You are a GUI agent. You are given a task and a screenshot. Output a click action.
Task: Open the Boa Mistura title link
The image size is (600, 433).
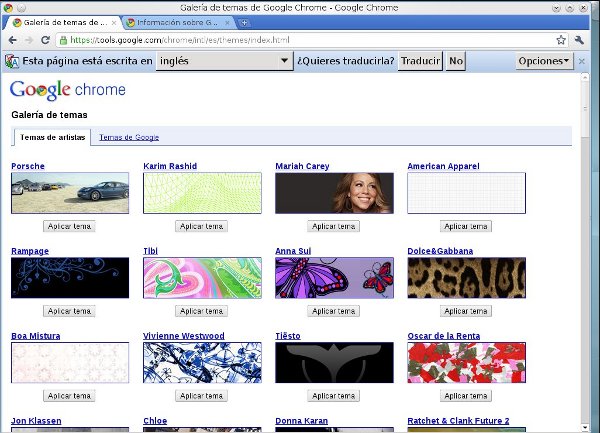pyautogui.click(x=36, y=336)
